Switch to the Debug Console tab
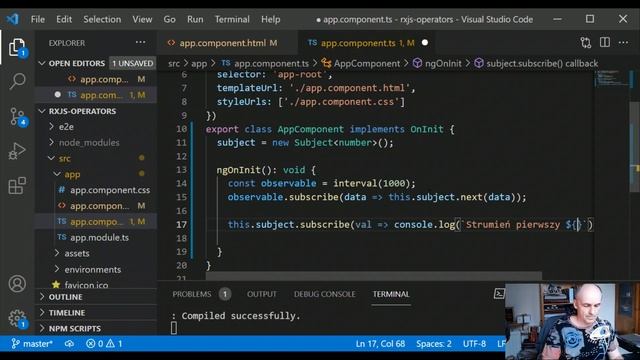Image resolution: width=640 pixels, height=360 pixels. [x=324, y=294]
